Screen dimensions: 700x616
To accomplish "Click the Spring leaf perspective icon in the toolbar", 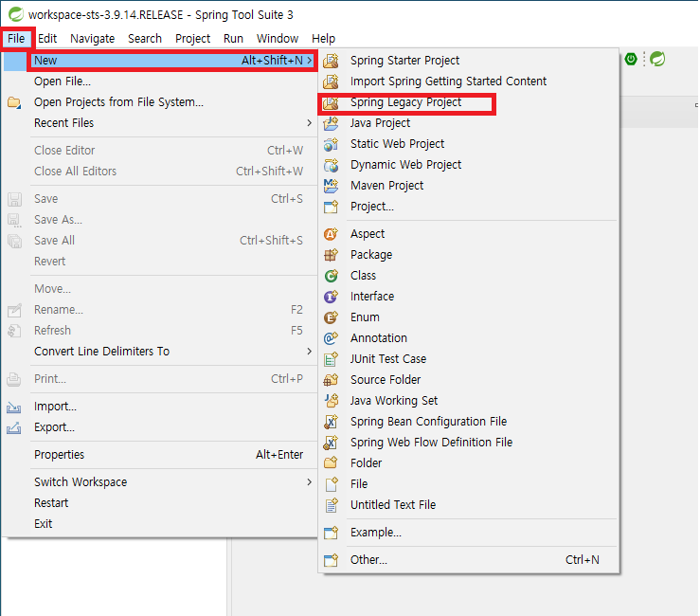I will 657,59.
